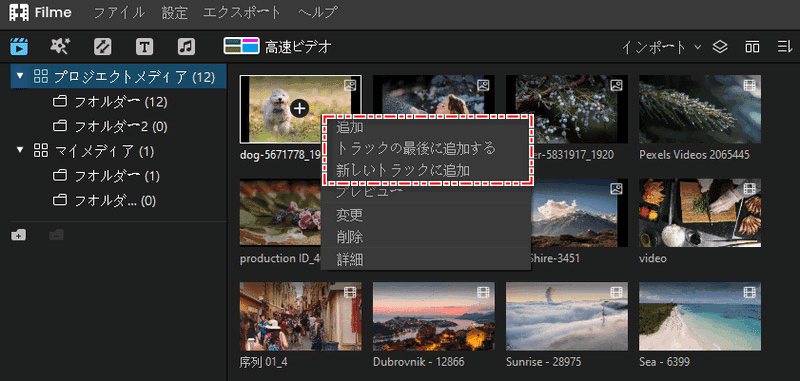Viewport: 800px width, 381px height.
Task: Click the Pexels Videos 2065445 file name
Action: click(694, 155)
